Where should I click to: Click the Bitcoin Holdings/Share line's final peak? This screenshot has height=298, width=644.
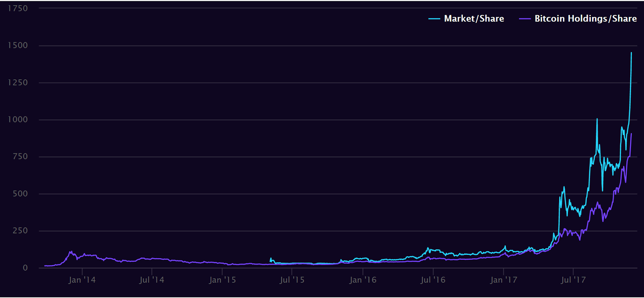631,134
